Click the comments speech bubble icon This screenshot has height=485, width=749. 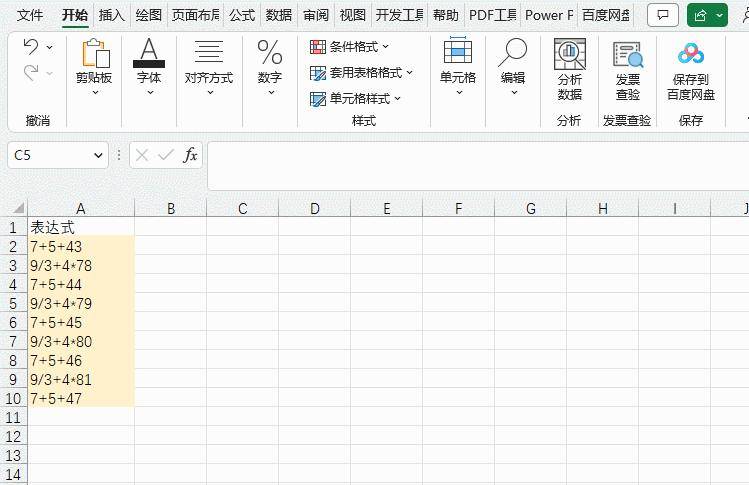tap(663, 15)
